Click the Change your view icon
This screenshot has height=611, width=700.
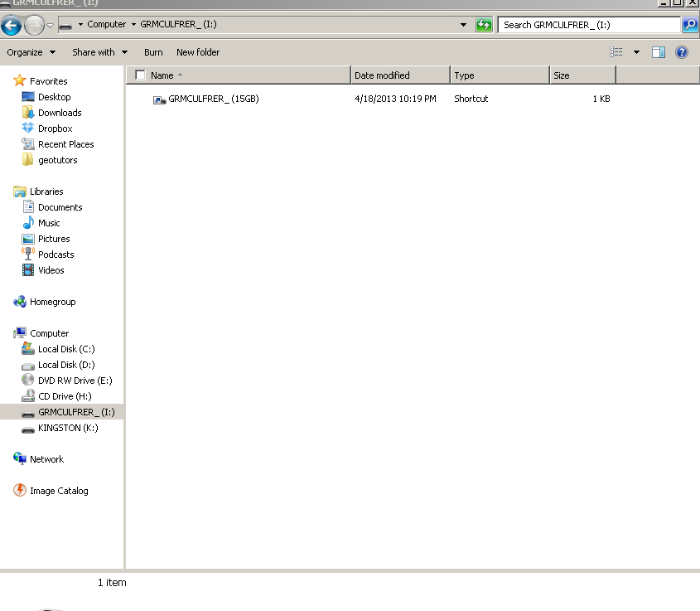click(616, 52)
